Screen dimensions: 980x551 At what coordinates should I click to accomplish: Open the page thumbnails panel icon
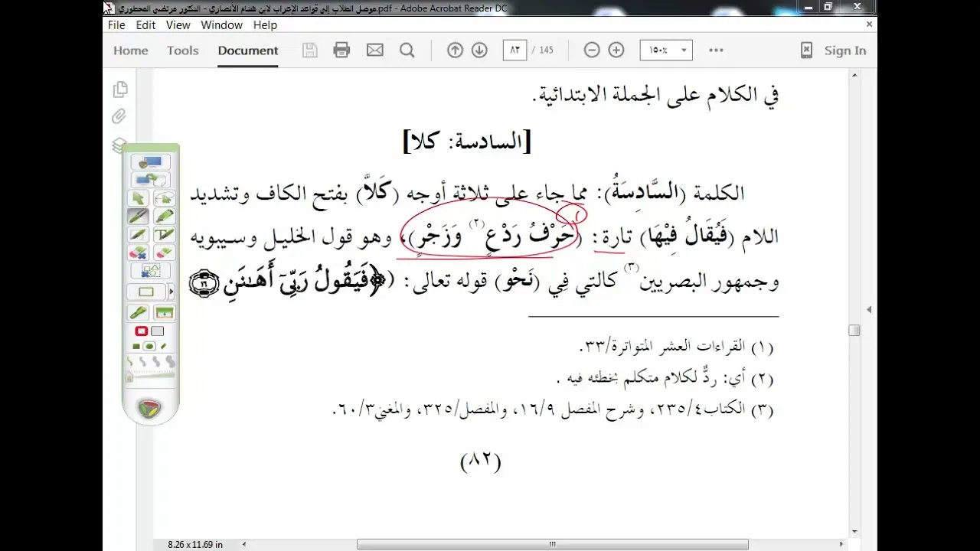click(x=120, y=90)
